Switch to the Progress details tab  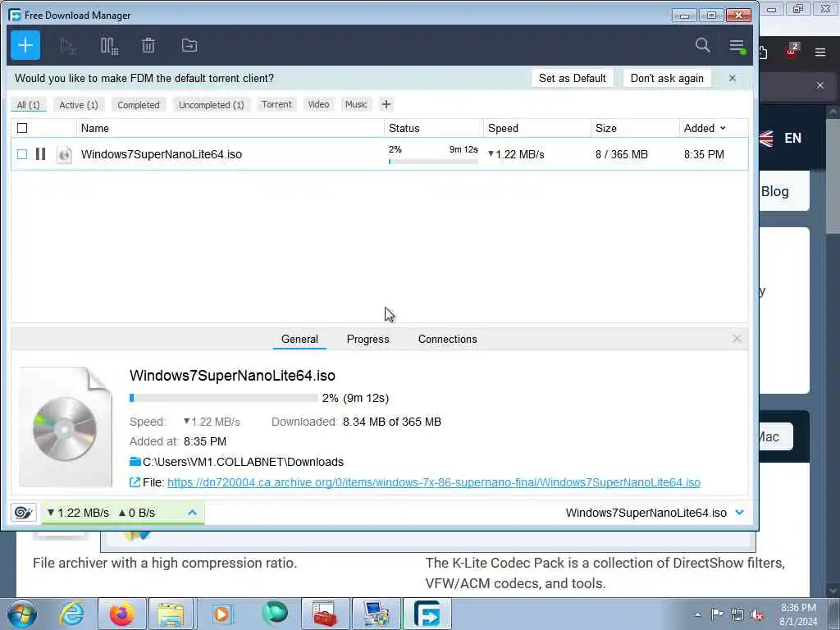coord(368,339)
